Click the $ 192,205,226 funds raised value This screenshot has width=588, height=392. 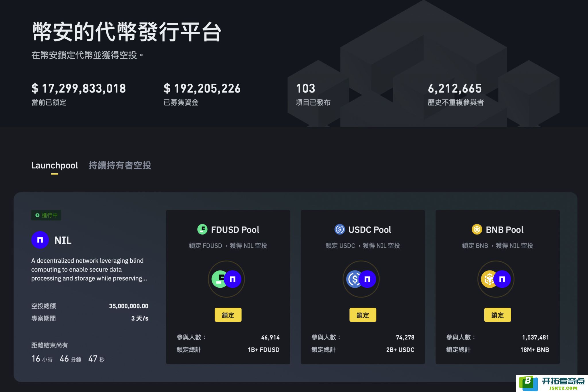click(x=202, y=89)
